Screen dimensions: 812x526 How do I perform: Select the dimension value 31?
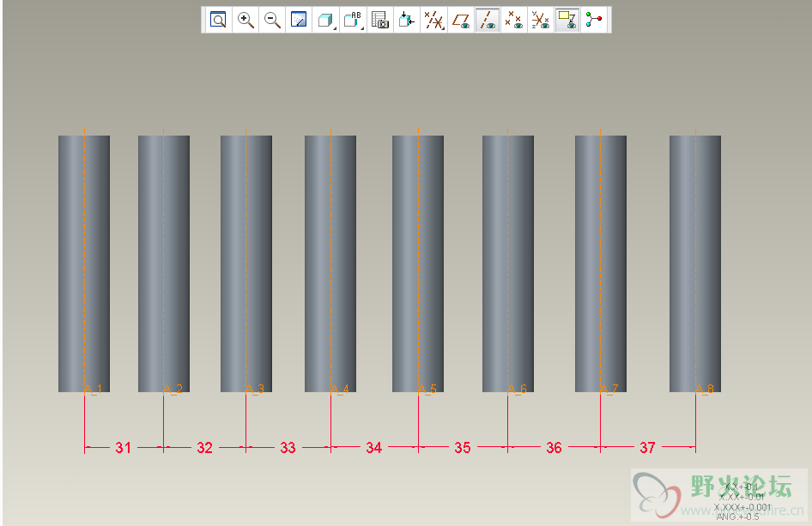coord(124,447)
